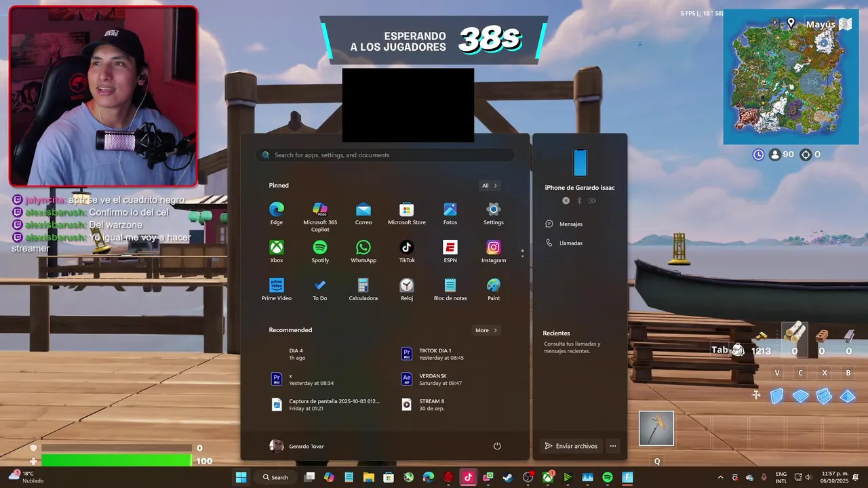Open Edge from the pinned apps
The height and width of the screenshot is (488, 868).
click(x=277, y=213)
